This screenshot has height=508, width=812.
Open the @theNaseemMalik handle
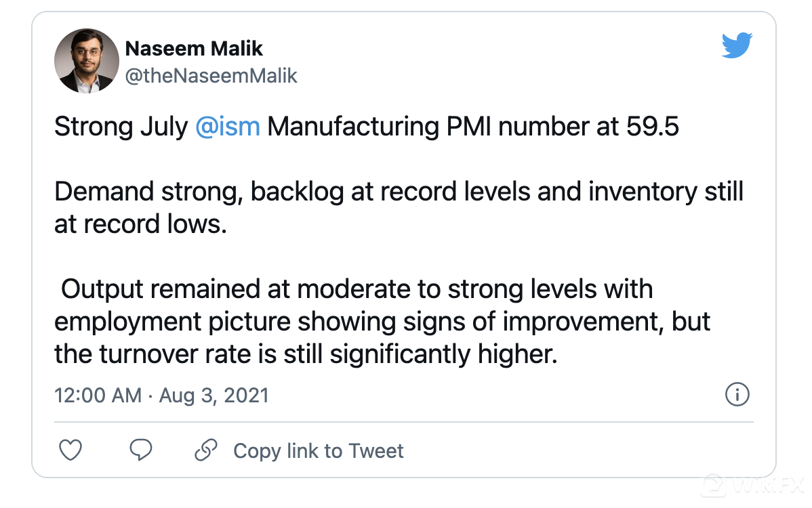tap(211, 75)
